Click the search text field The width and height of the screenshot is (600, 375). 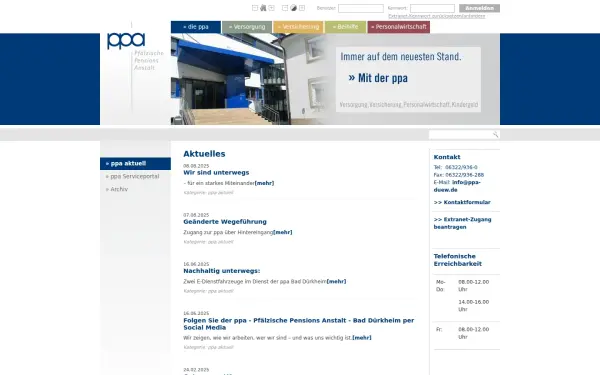(x=461, y=134)
